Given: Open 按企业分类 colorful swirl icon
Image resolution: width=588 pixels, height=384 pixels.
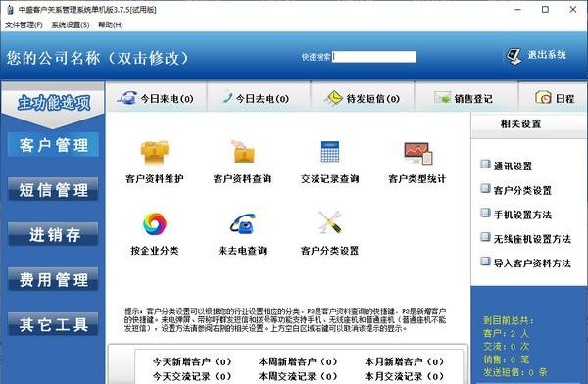Looking at the screenshot, I should pyautogui.click(x=155, y=223).
